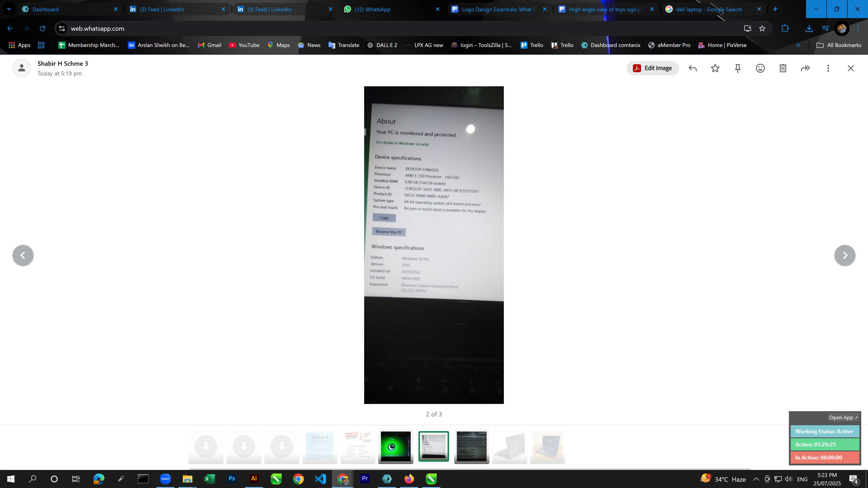Viewport: 868px width, 488px height.
Task: View site information icon in address bar
Action: tap(62, 29)
